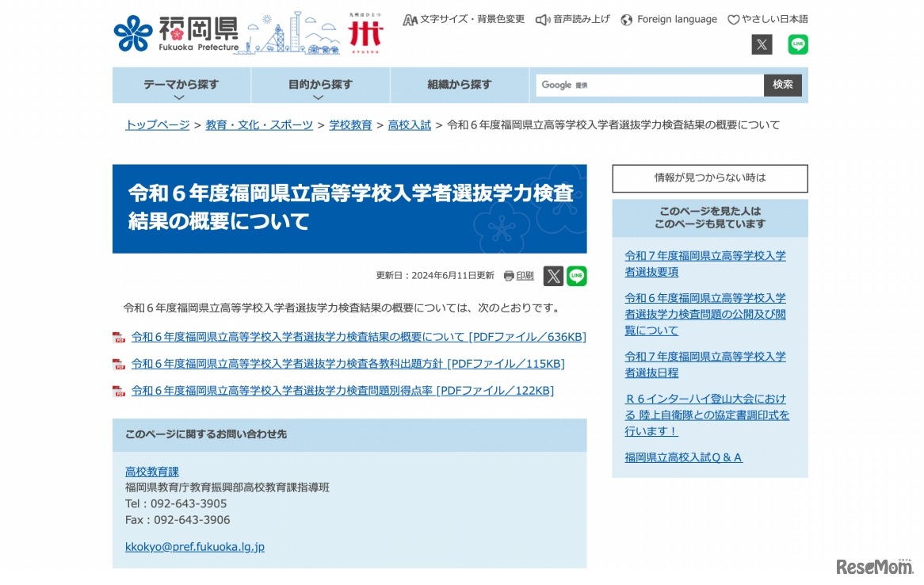The image size is (924, 585).
Task: Click the Fukuoka Prefecture logo
Action: (176, 33)
